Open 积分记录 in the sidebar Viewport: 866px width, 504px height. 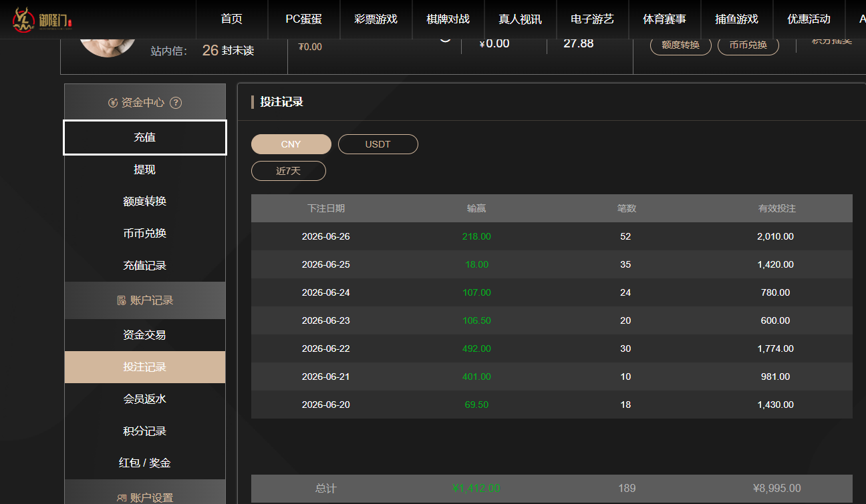tap(145, 431)
